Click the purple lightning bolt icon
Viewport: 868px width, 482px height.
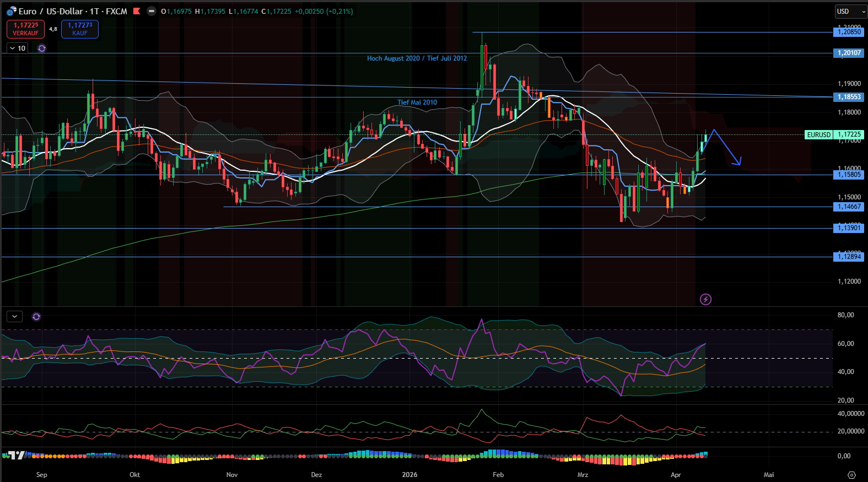tap(705, 300)
